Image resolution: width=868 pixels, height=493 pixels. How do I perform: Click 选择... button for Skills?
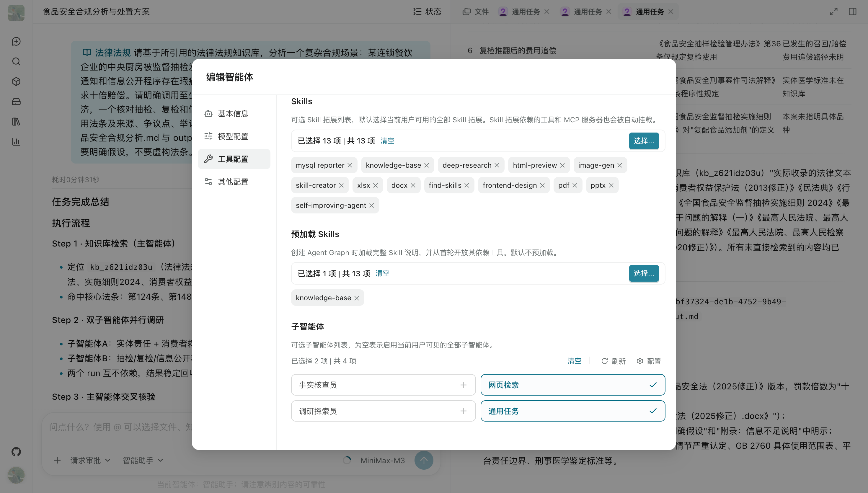(644, 141)
